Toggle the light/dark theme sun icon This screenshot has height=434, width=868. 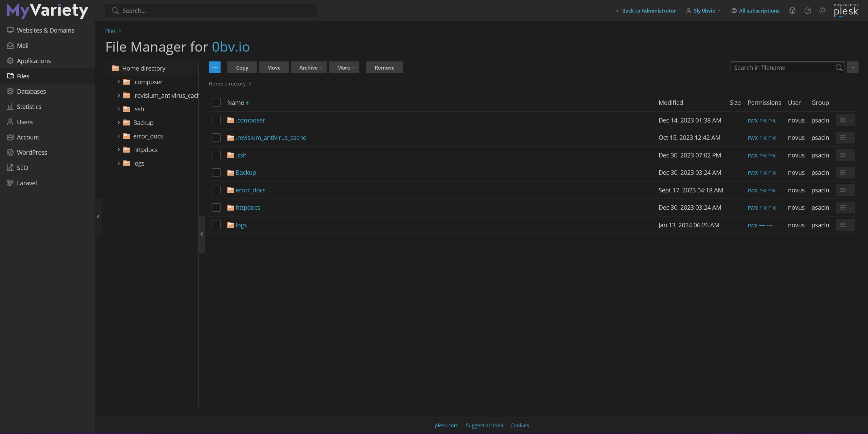[x=823, y=11]
